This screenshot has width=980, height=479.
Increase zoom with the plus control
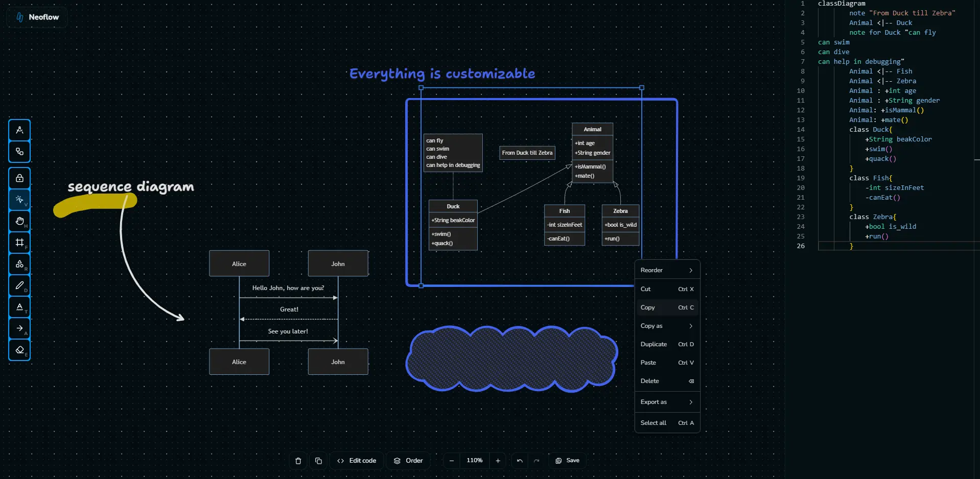point(498,461)
